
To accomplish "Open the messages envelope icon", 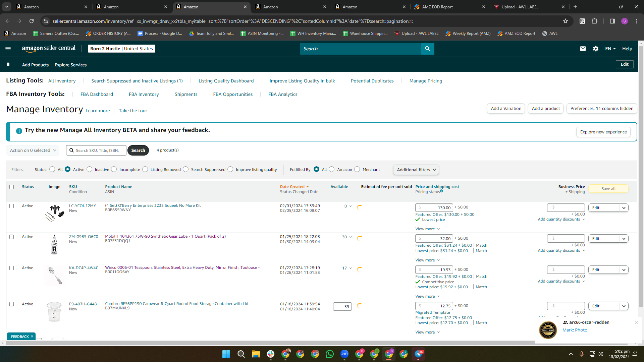I will click(583, 49).
